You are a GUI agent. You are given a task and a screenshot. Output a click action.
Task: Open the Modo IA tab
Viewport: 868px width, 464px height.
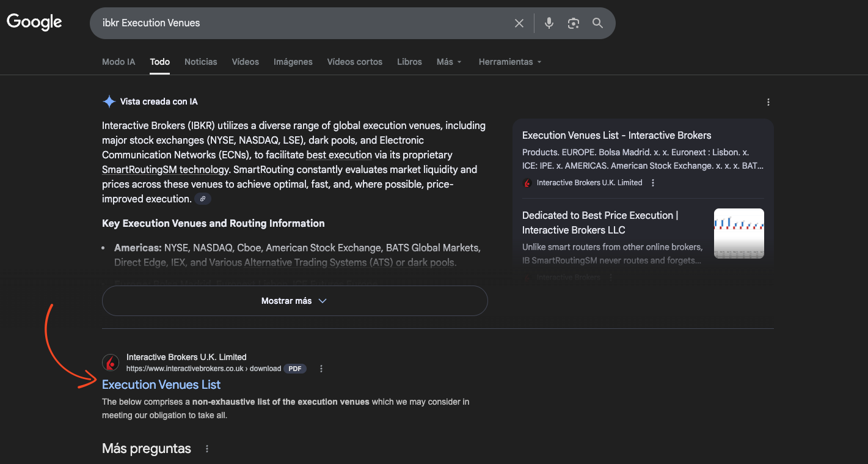click(x=119, y=62)
